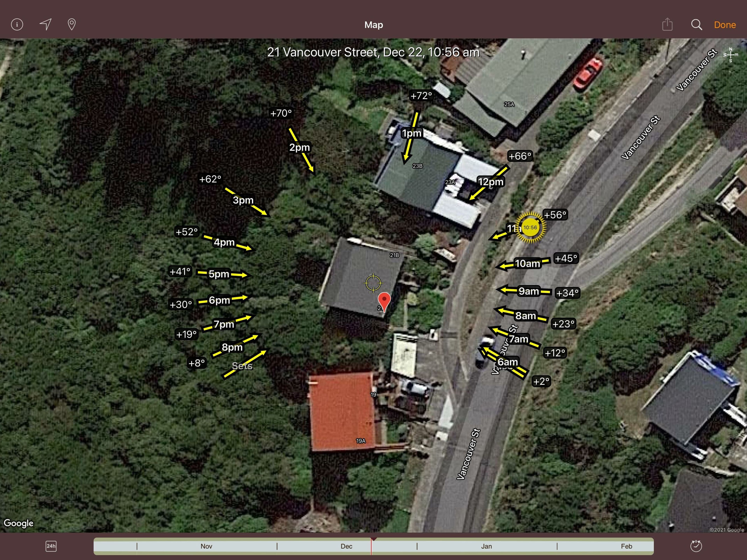Open the saved location pin icon
This screenshot has width=747, height=560.
pos(72,24)
